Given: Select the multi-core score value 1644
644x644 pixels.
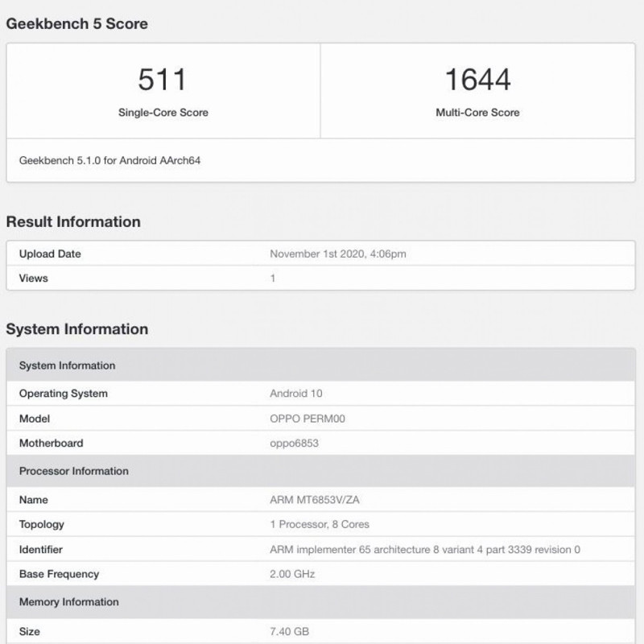Looking at the screenshot, I should tap(477, 79).
